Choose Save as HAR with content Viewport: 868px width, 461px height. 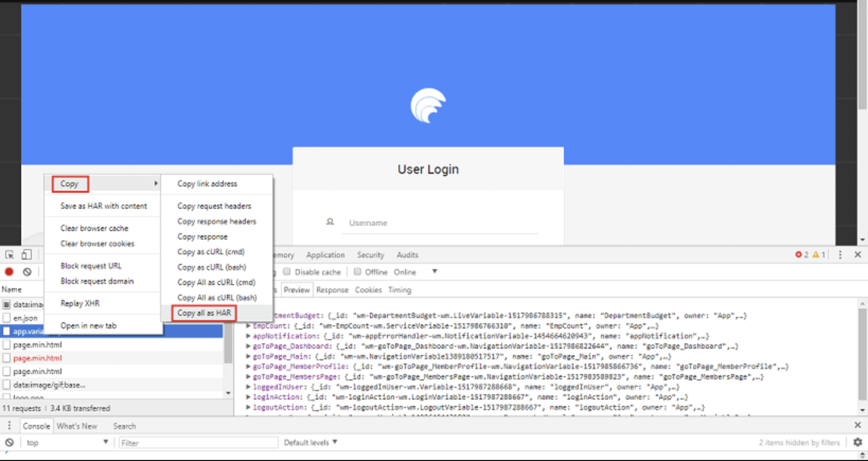103,206
